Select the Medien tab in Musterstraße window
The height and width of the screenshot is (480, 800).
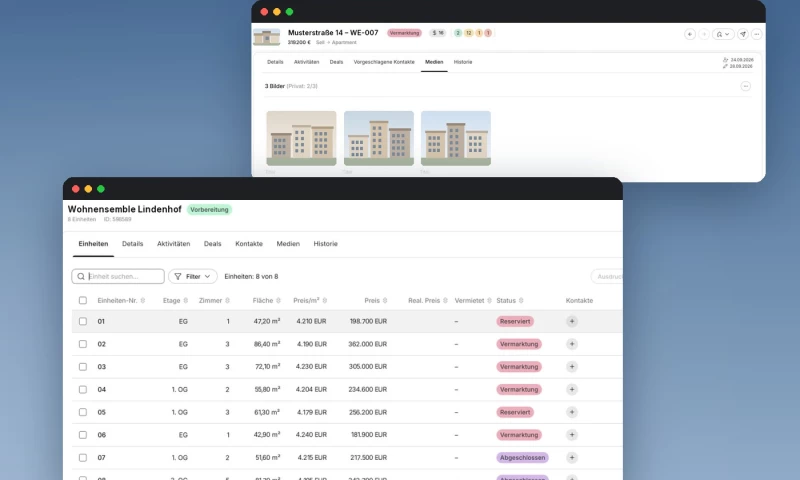pyautogui.click(x=434, y=62)
